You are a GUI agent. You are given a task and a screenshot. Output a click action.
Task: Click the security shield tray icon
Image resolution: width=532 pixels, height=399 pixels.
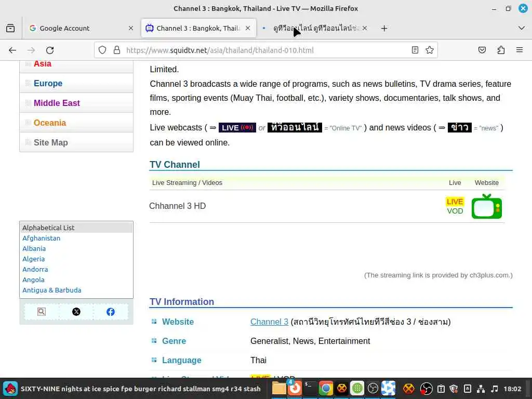click(454, 389)
